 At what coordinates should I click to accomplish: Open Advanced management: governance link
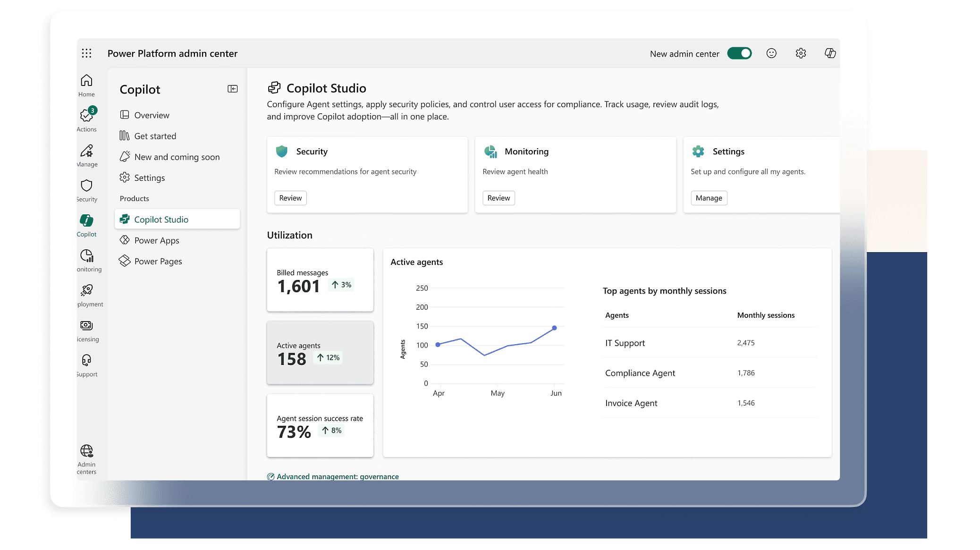(337, 476)
